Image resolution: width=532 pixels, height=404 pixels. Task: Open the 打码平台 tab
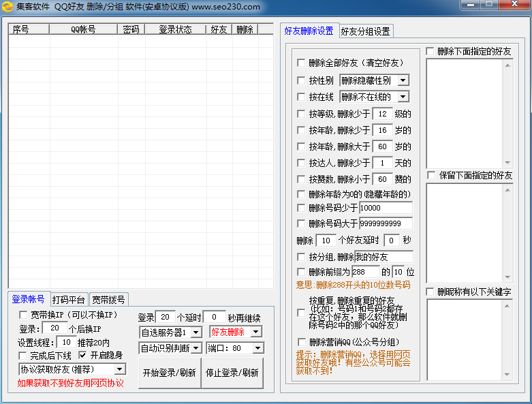click(x=69, y=300)
